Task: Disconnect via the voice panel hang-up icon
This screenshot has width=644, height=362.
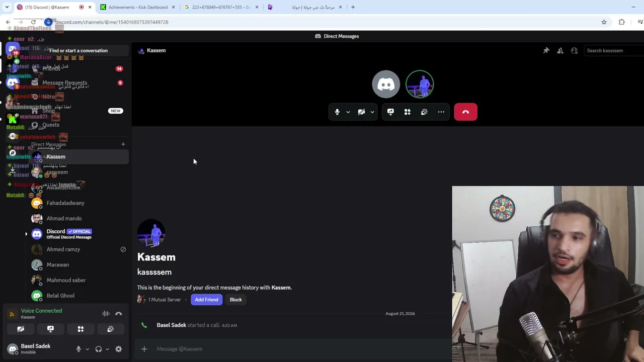Action: (119, 314)
